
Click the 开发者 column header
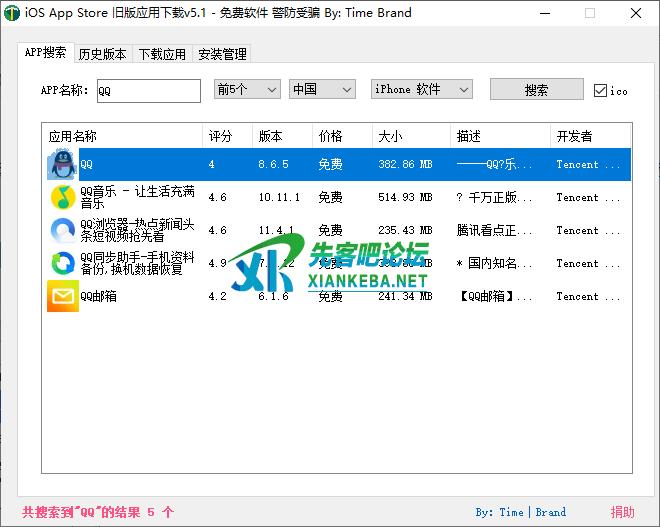click(575, 136)
